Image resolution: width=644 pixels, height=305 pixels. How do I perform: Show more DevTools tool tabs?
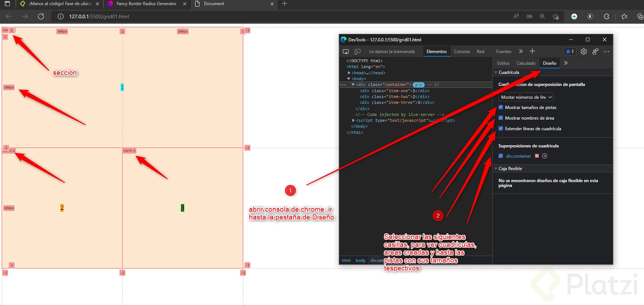pos(521,51)
